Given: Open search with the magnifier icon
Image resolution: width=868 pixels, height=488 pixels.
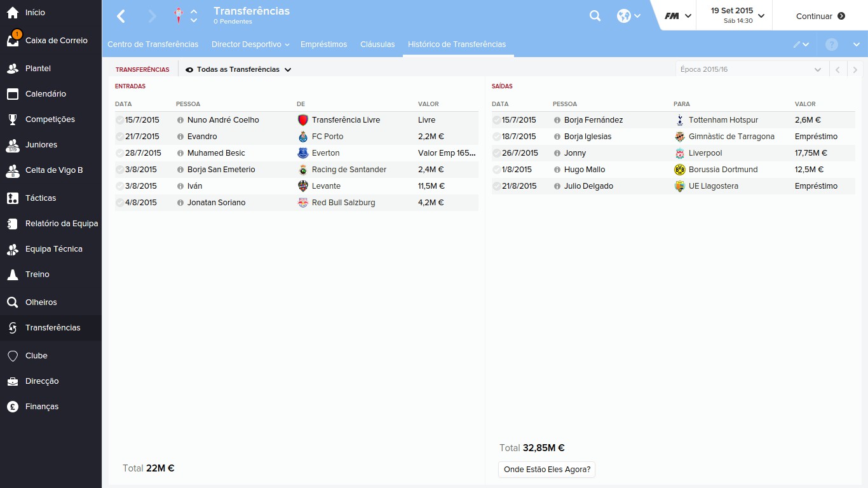Looking at the screenshot, I should (595, 16).
